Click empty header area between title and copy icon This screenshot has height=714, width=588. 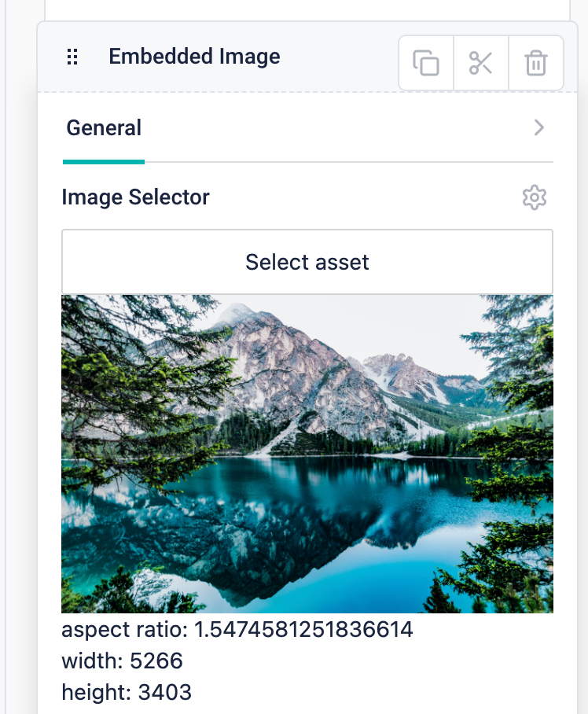pyautogui.click(x=339, y=57)
